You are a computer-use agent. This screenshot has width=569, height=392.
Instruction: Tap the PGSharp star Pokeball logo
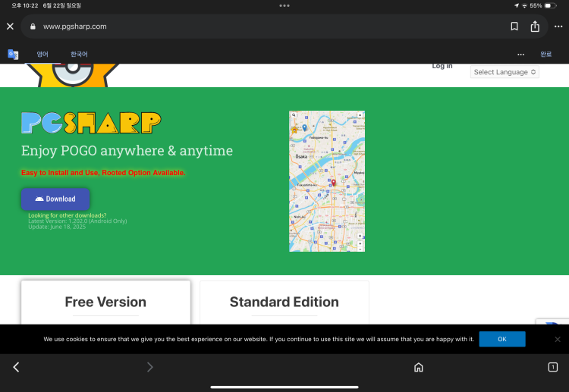pyautogui.click(x=73, y=75)
